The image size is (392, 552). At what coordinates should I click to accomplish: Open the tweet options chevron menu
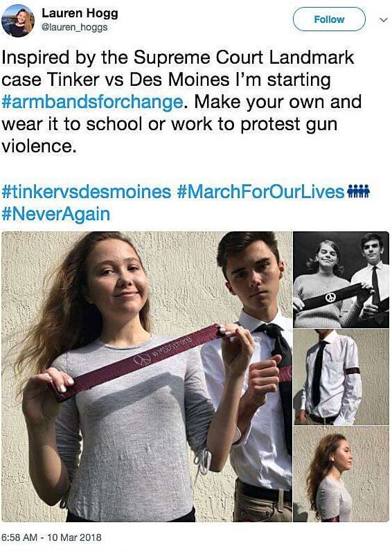pos(383,19)
